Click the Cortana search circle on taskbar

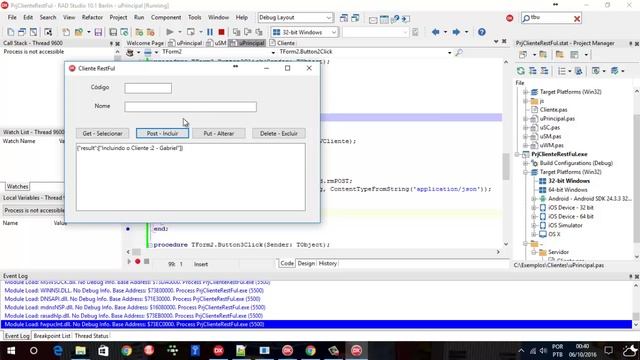(34, 351)
